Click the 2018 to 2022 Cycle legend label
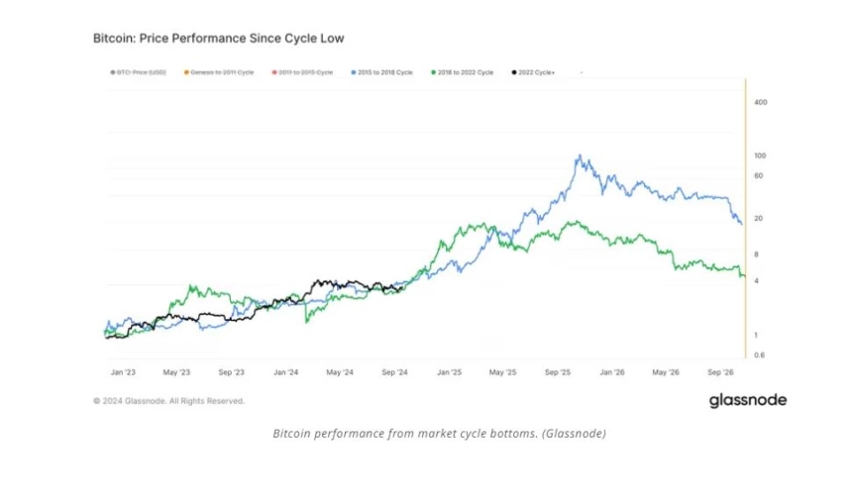This screenshot has height=504, width=852. point(466,72)
